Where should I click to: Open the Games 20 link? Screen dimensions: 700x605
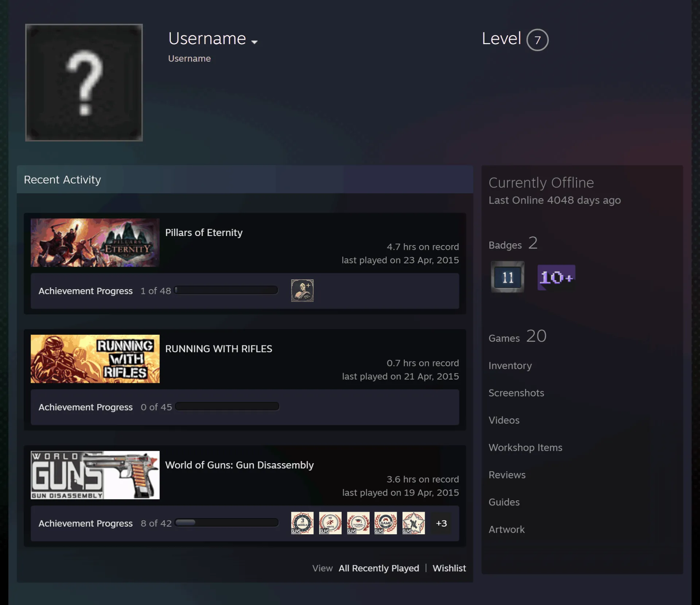pos(517,337)
